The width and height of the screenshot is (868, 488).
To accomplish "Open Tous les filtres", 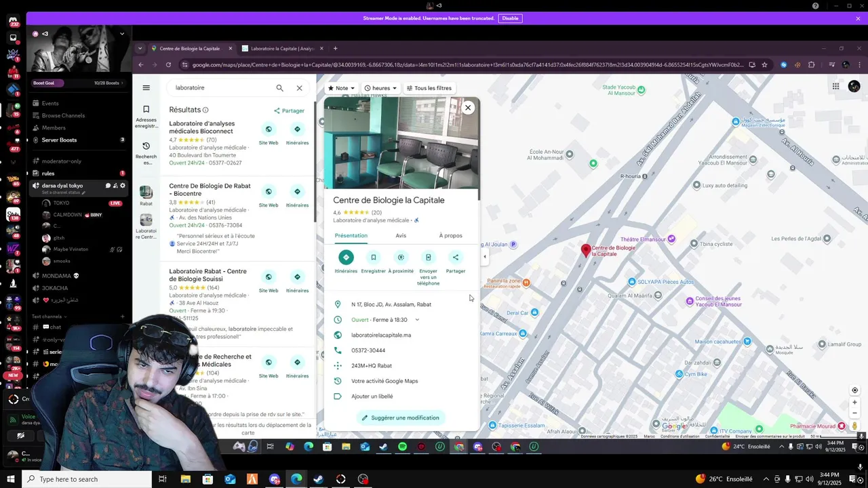I will pos(429,88).
